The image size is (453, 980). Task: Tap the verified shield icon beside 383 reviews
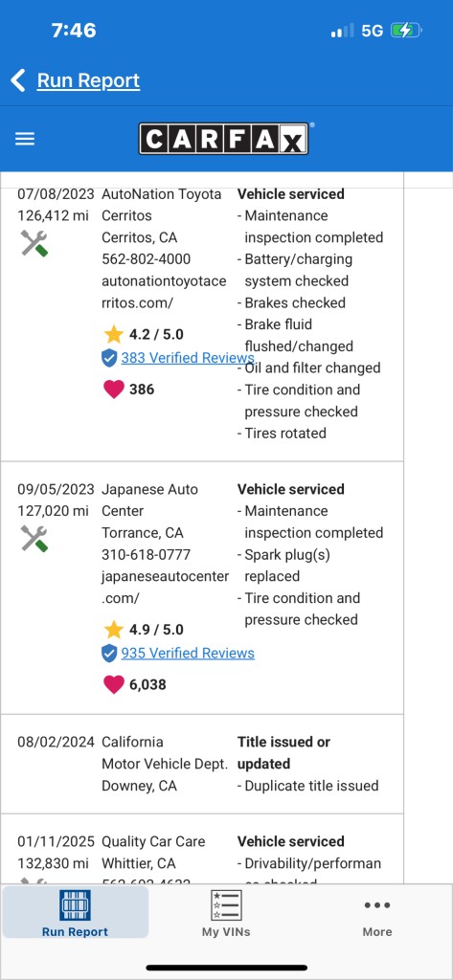pyautogui.click(x=109, y=358)
